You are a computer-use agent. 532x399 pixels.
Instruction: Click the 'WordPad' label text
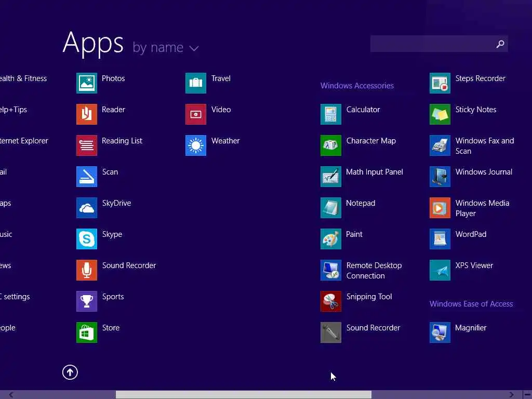tap(471, 234)
